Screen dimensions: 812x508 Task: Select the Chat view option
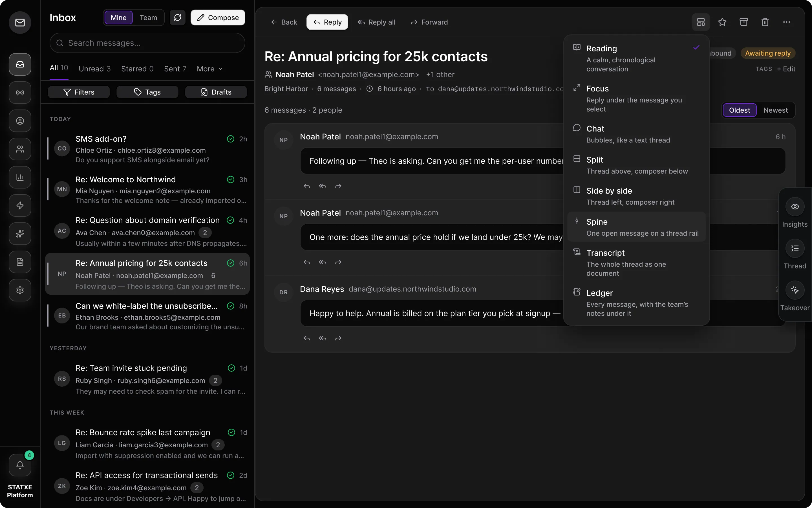637,134
